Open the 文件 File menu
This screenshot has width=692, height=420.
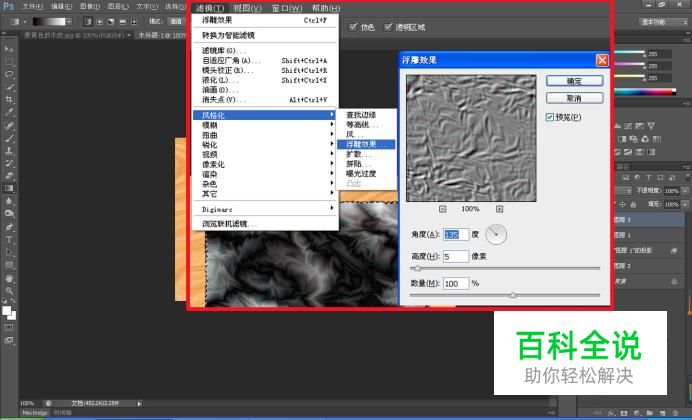click(32, 7)
